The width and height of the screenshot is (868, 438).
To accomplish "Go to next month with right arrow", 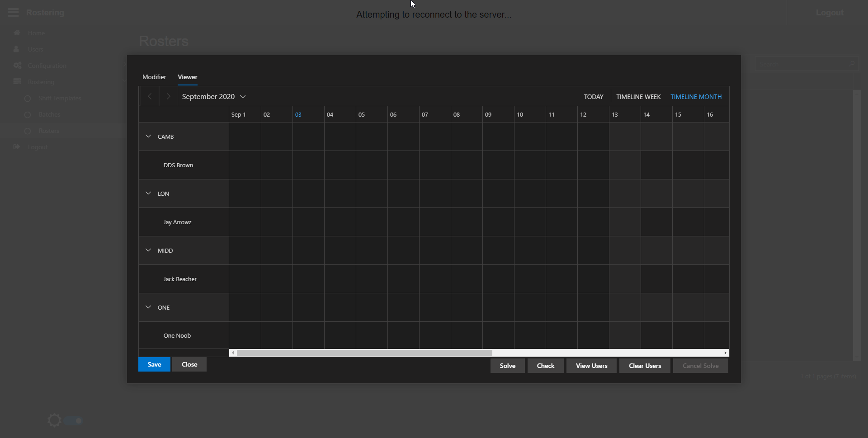I will [x=168, y=97].
